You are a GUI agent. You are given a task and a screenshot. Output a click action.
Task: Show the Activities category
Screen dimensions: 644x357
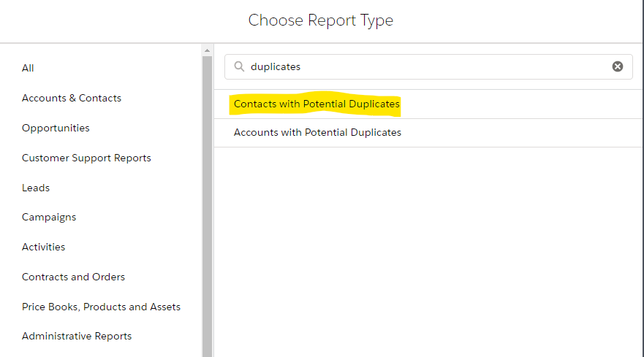point(43,247)
